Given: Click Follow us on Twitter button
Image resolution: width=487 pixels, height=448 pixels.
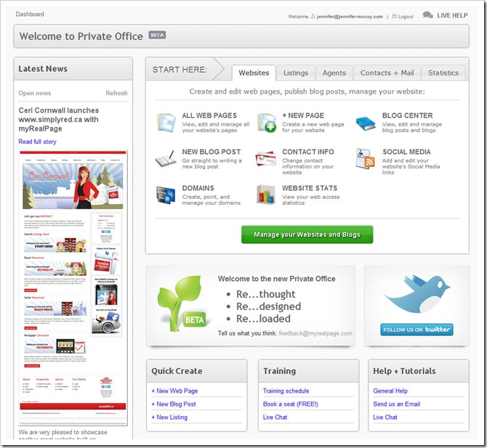Looking at the screenshot, I should click(x=416, y=330).
